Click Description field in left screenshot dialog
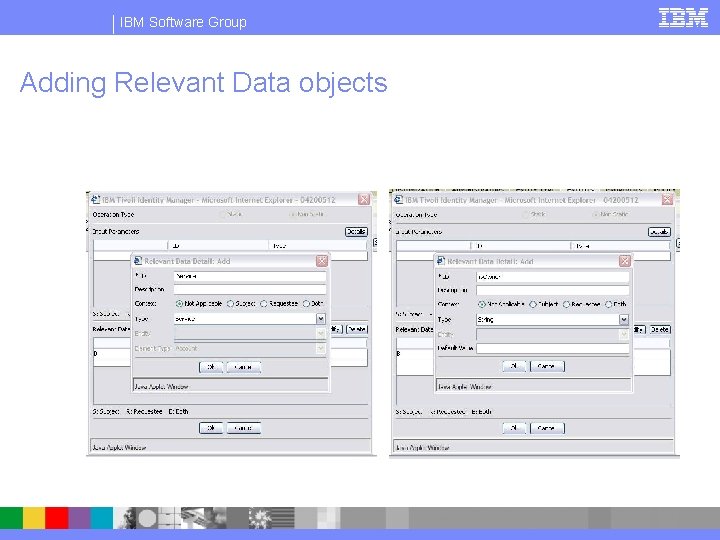The height and width of the screenshot is (540, 720). 250,289
